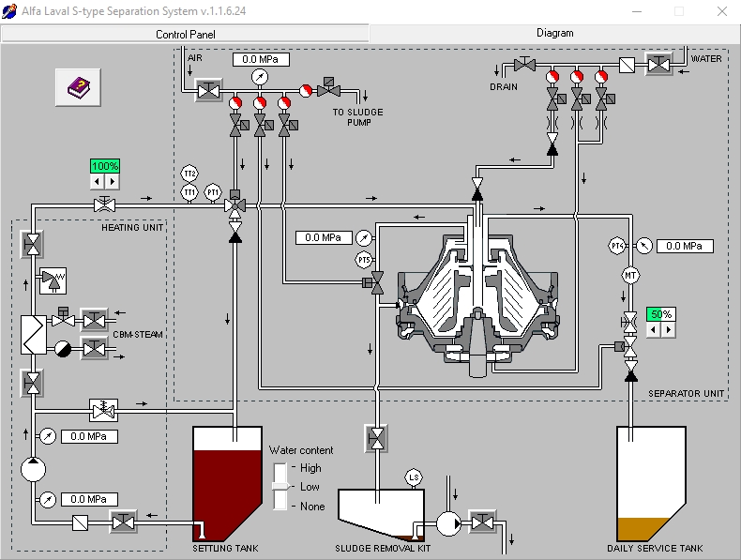Click the air pressure 0.0 MPa readout

pos(261,59)
